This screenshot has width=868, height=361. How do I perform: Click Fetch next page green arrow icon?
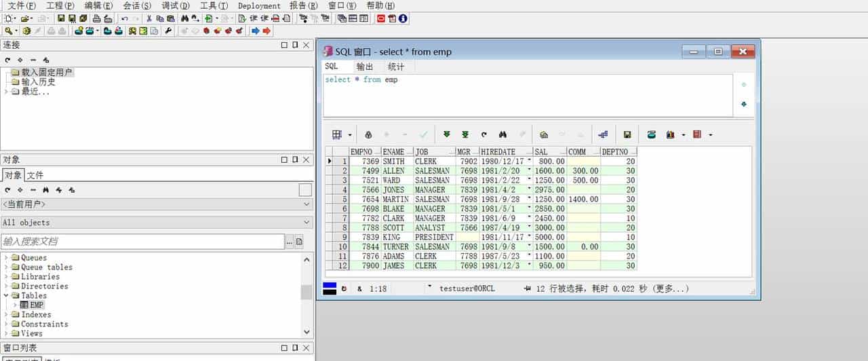(446, 134)
